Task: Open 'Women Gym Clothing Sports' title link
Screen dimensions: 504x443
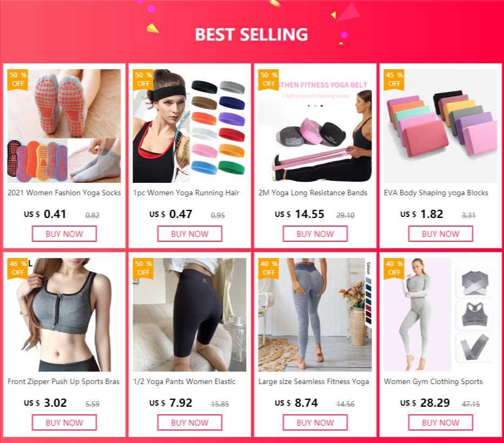Action: (433, 381)
